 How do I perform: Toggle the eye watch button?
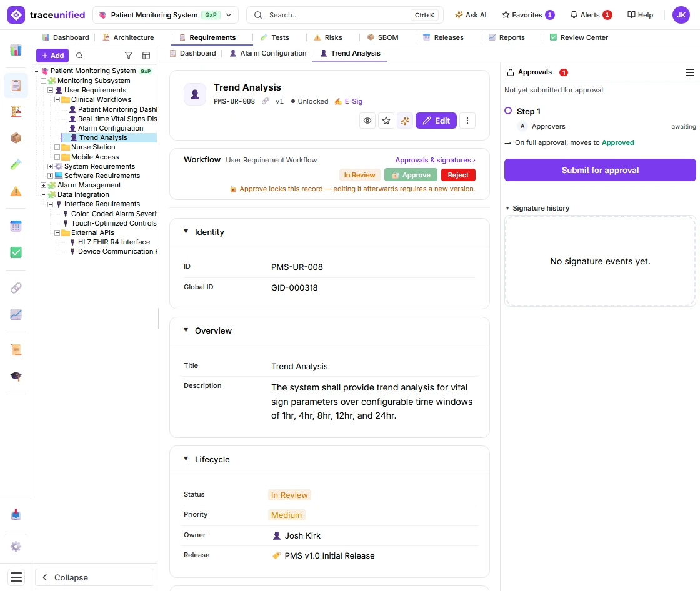tap(367, 121)
